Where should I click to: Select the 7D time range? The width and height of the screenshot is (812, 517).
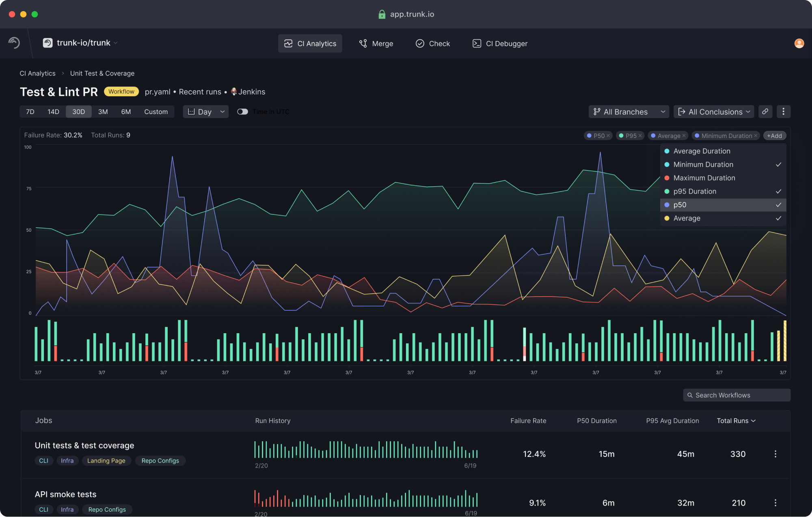tap(30, 112)
